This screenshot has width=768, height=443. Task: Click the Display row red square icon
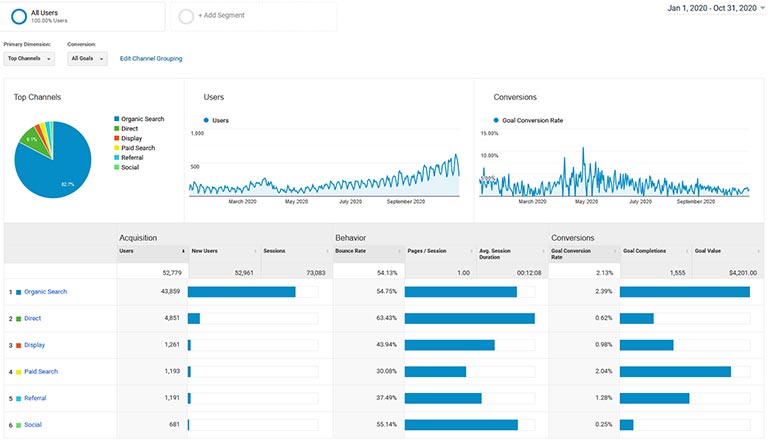[19, 345]
